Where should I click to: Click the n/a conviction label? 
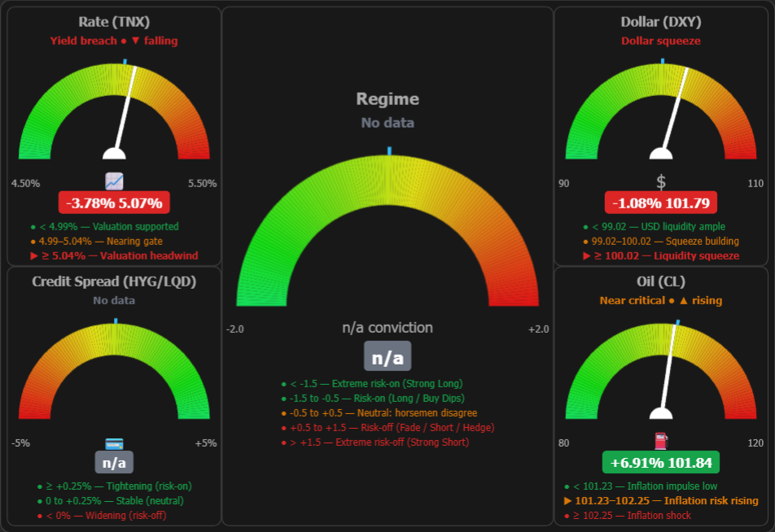click(x=387, y=328)
